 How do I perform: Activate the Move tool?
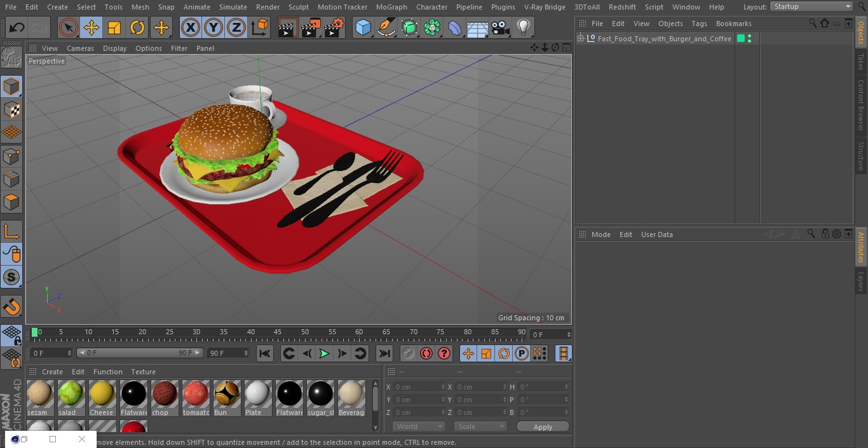tap(92, 28)
